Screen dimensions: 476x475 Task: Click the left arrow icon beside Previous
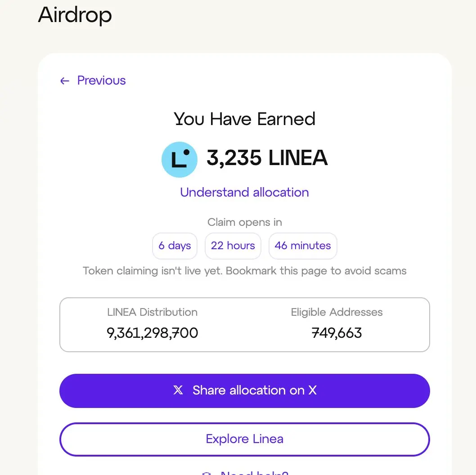coord(65,81)
